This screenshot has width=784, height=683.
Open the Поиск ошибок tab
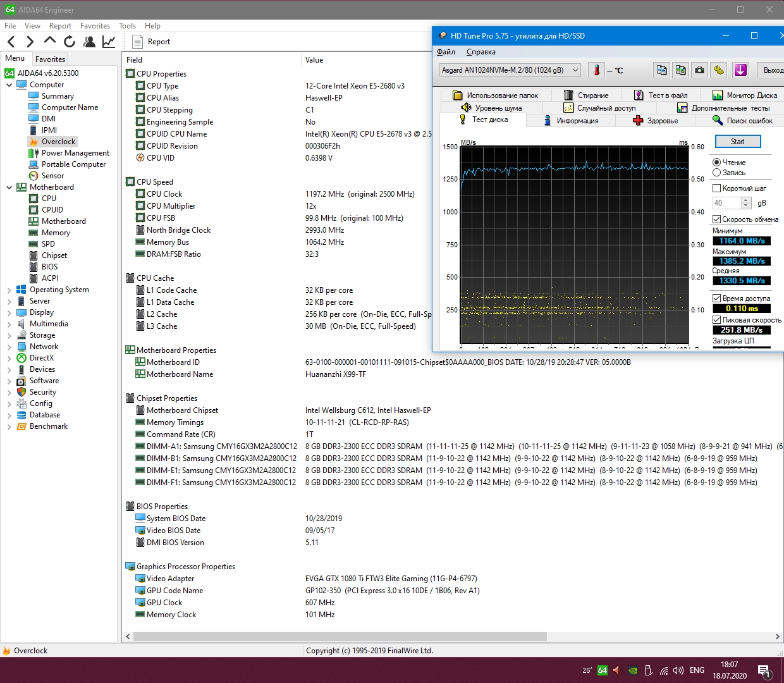coord(742,121)
